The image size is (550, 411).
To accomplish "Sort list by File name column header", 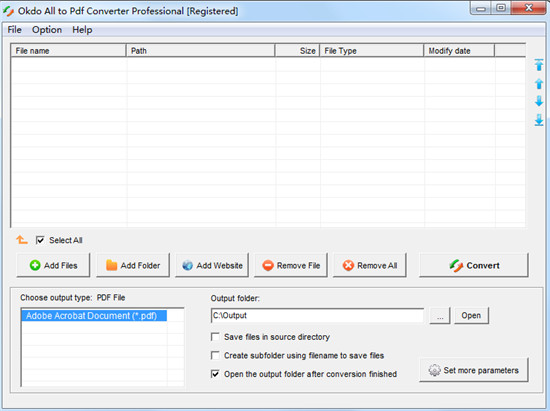I will (68, 51).
